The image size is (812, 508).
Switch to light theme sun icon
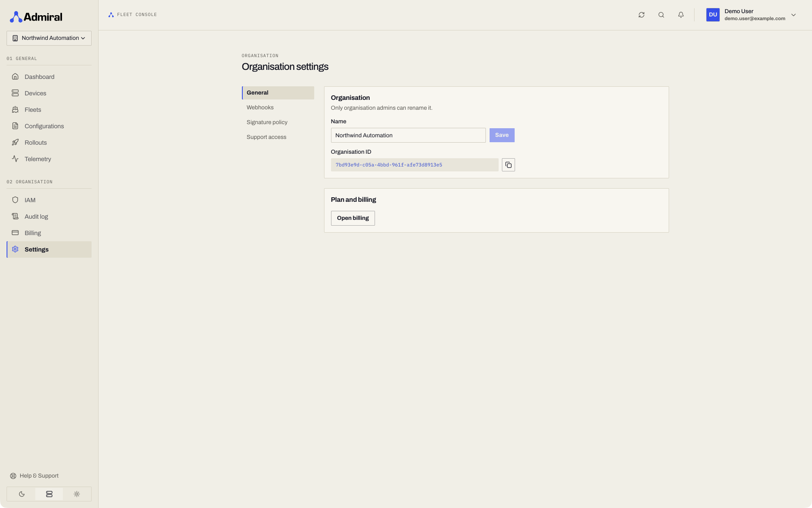pyautogui.click(x=77, y=494)
